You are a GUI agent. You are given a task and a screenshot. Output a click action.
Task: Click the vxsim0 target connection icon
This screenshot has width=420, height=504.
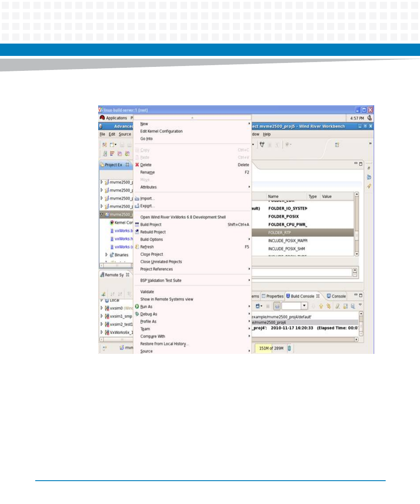[107, 308]
